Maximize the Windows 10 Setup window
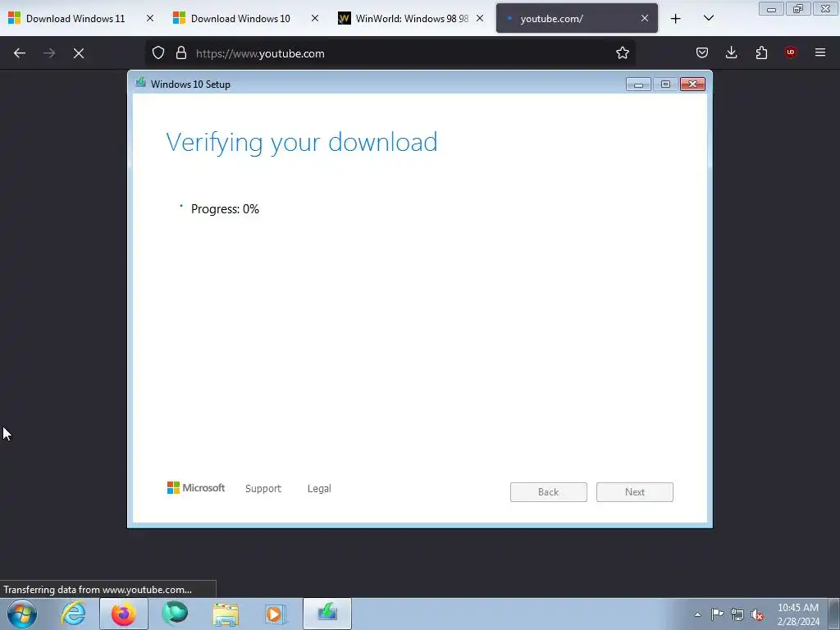The image size is (840, 630). pyautogui.click(x=665, y=84)
